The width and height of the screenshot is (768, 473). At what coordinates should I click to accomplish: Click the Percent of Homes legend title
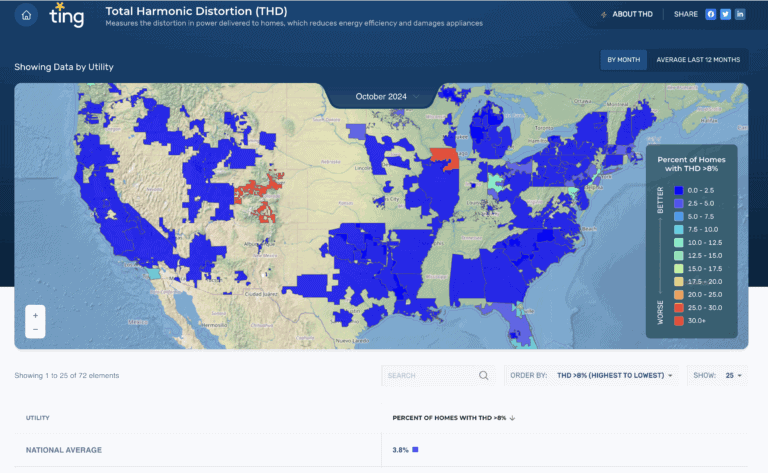[691, 164]
